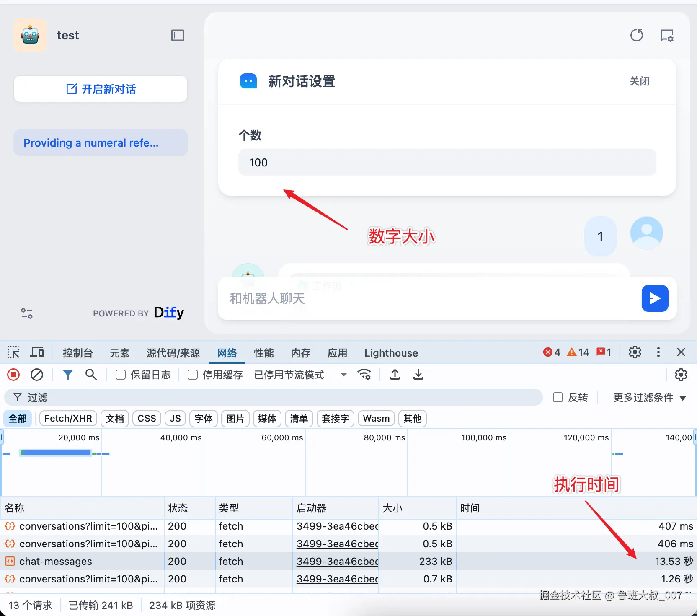
Task: Select the chat-messages request row
Action: (348, 561)
